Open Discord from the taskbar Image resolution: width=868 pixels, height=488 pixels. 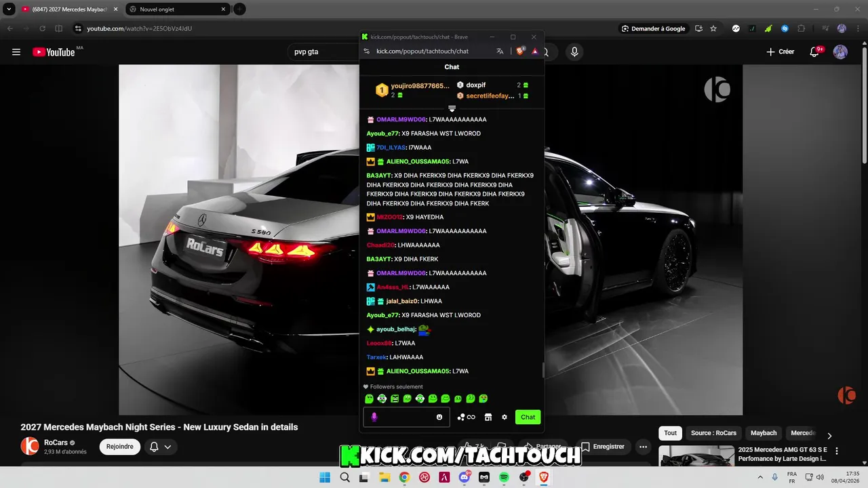[465, 477]
